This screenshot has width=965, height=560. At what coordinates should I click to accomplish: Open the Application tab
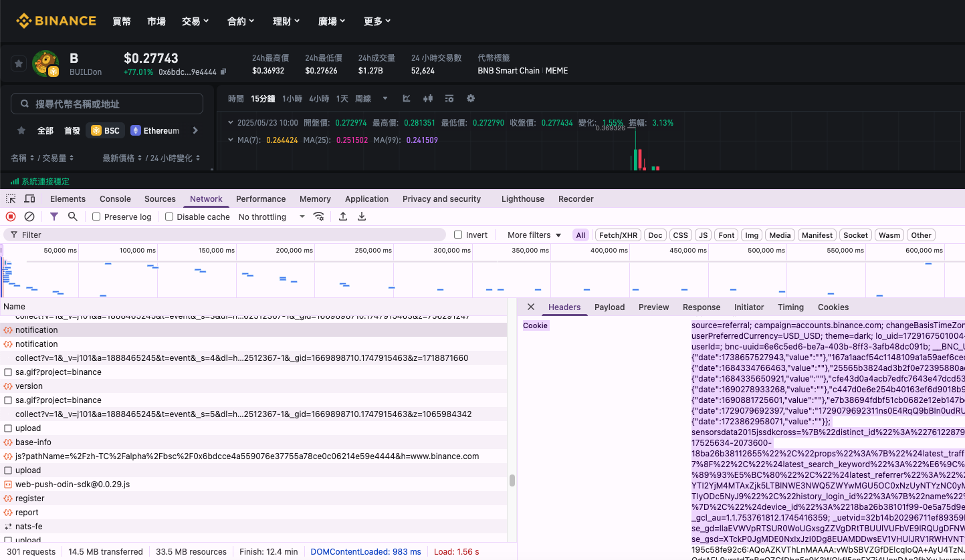pyautogui.click(x=366, y=198)
